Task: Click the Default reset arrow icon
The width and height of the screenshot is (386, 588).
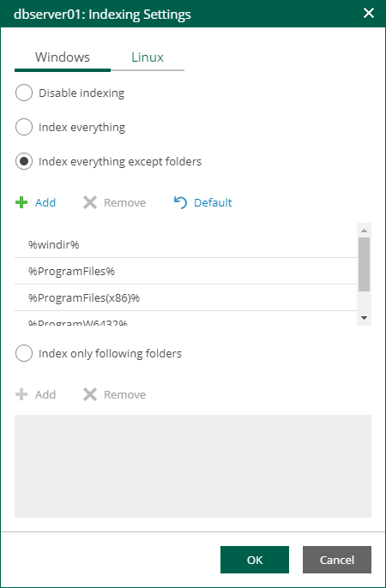Action: pos(180,202)
